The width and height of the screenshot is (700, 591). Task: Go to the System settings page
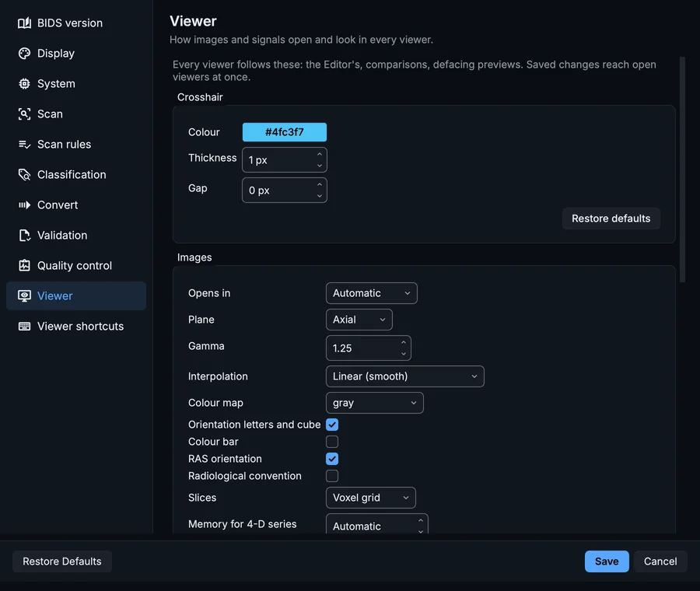[x=76, y=83]
